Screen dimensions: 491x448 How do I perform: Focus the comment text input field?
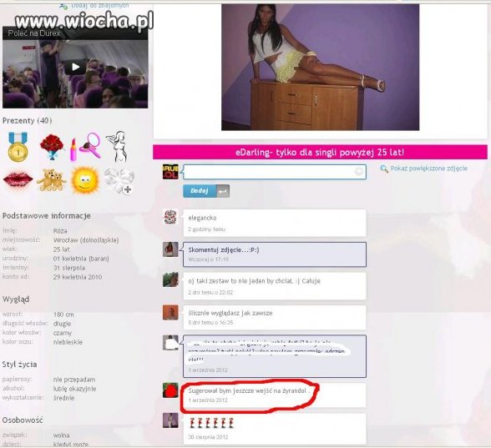tap(275, 172)
